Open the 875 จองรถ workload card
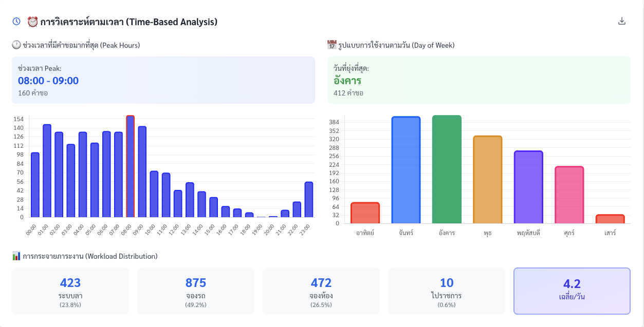 196,291
